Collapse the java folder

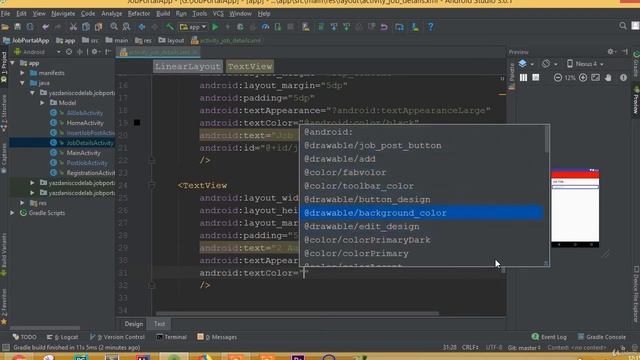[x=22, y=83]
